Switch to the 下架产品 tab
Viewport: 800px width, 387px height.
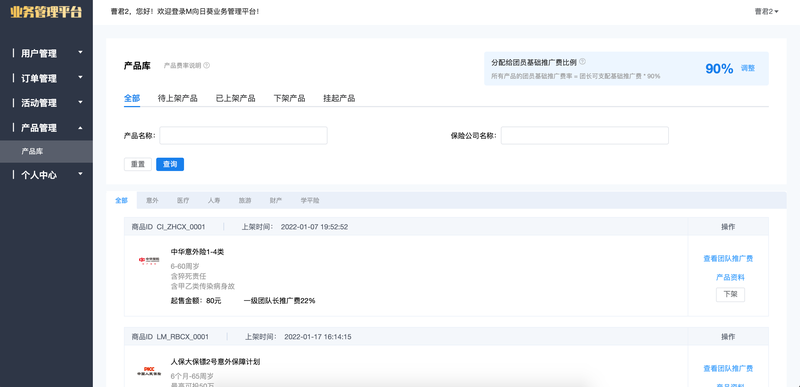coord(289,98)
